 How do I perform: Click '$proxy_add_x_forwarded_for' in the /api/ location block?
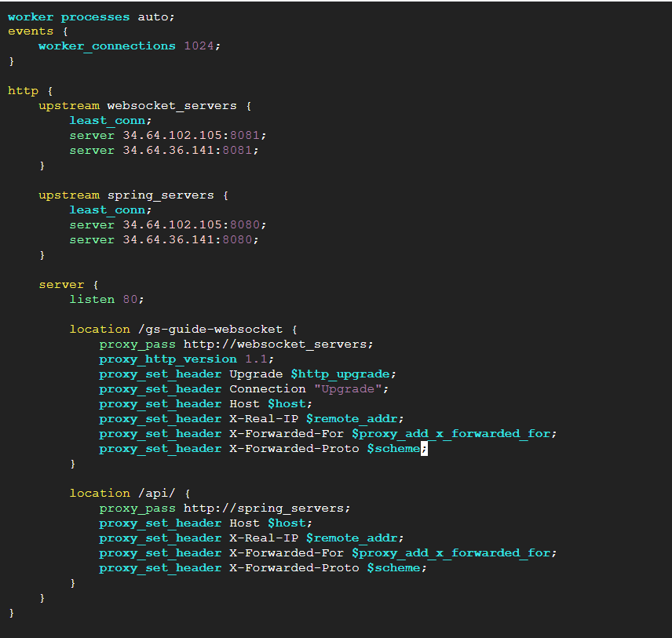pos(451,553)
